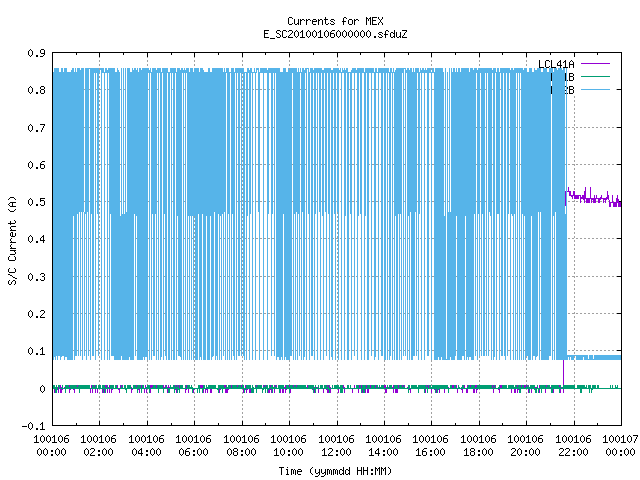Click the "100106 00:00" x-axis tick label

51,446
